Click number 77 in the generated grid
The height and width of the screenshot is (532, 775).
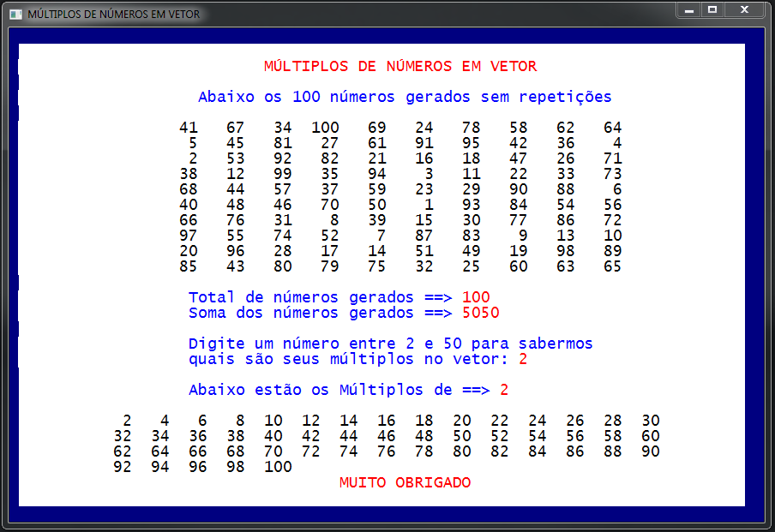tap(519, 220)
